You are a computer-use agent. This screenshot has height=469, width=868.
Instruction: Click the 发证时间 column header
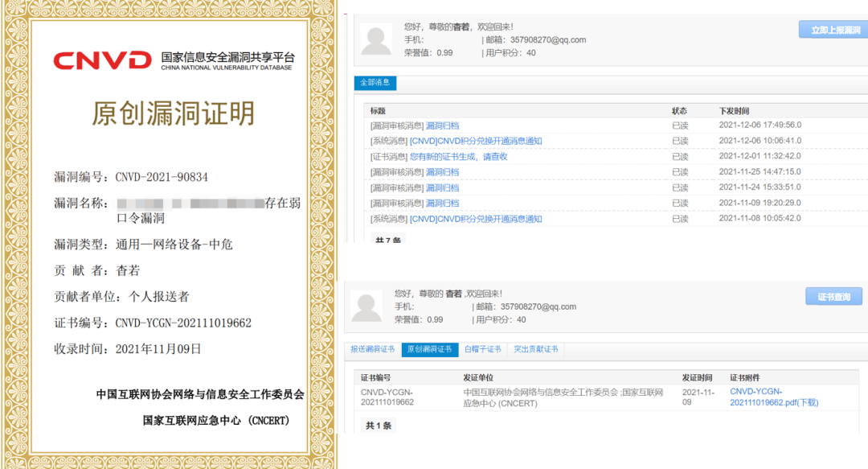[x=697, y=377]
